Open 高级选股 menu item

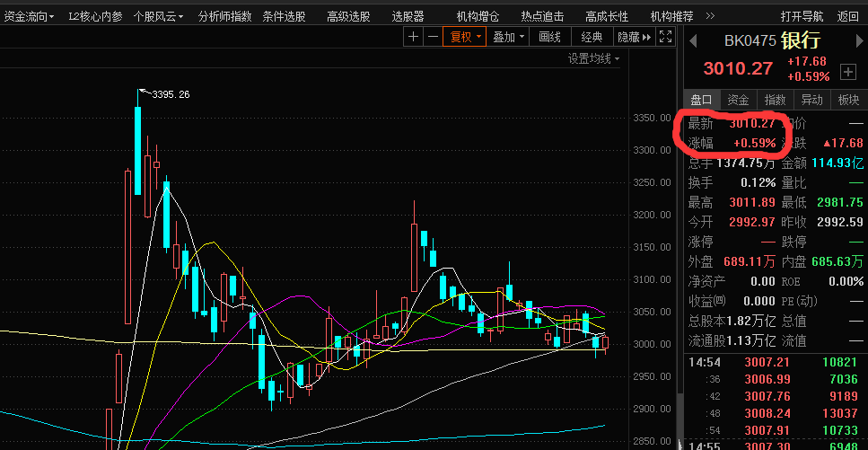[x=348, y=17]
